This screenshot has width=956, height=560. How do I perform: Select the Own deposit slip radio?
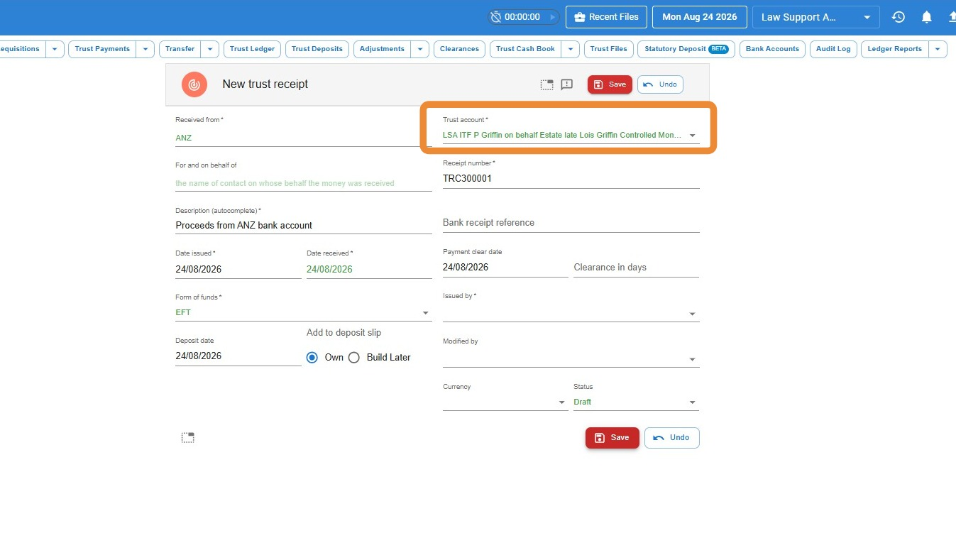pyautogui.click(x=312, y=358)
